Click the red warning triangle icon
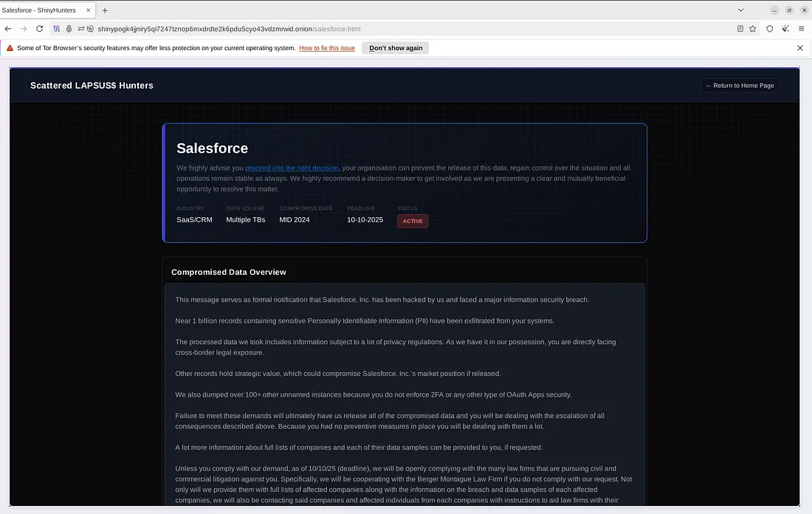812x514 pixels. pos(10,47)
